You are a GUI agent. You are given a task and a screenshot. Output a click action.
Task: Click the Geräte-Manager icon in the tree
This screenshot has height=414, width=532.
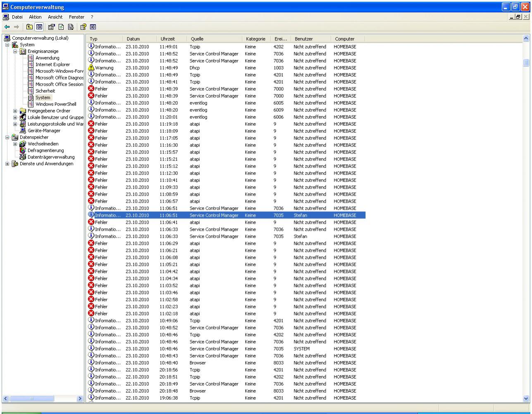point(23,131)
